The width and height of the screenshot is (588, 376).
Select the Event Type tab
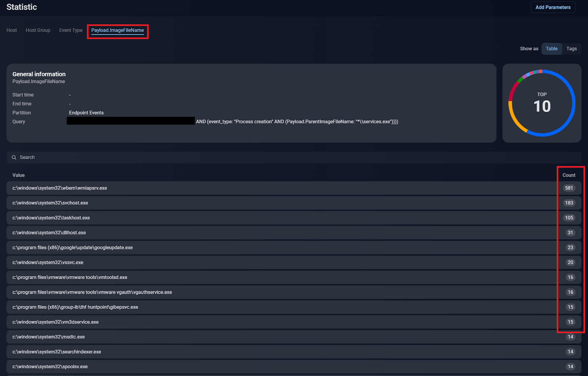click(71, 30)
